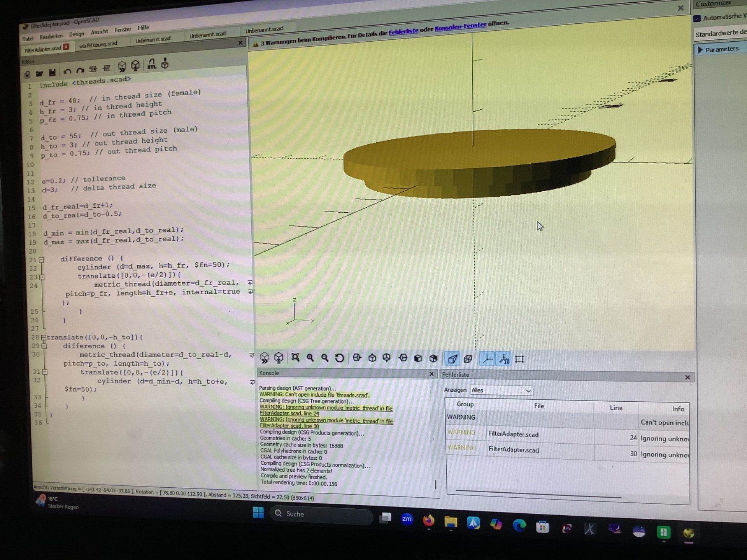Toggle Orthogonal projection in viewport toolbar
747x560 pixels.
coord(468,359)
